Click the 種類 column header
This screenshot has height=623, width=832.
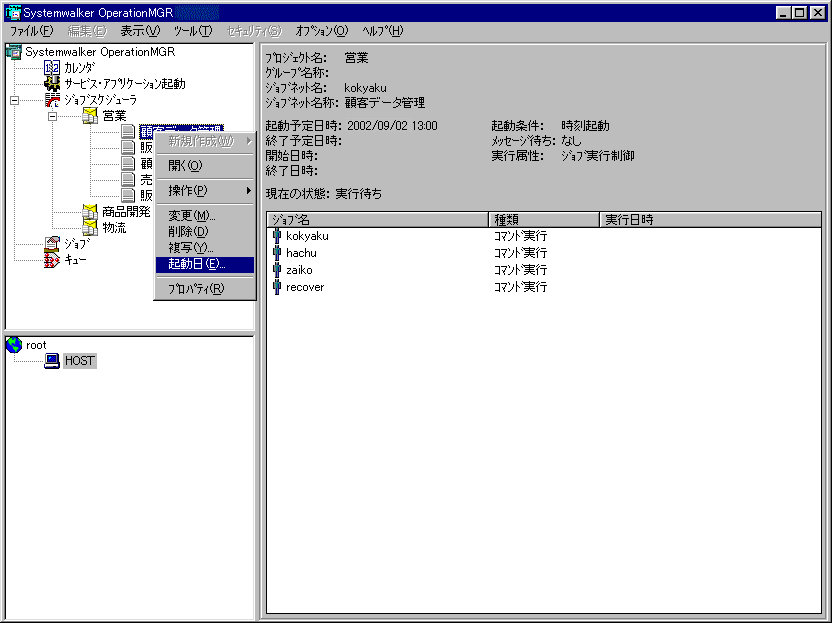(543, 219)
